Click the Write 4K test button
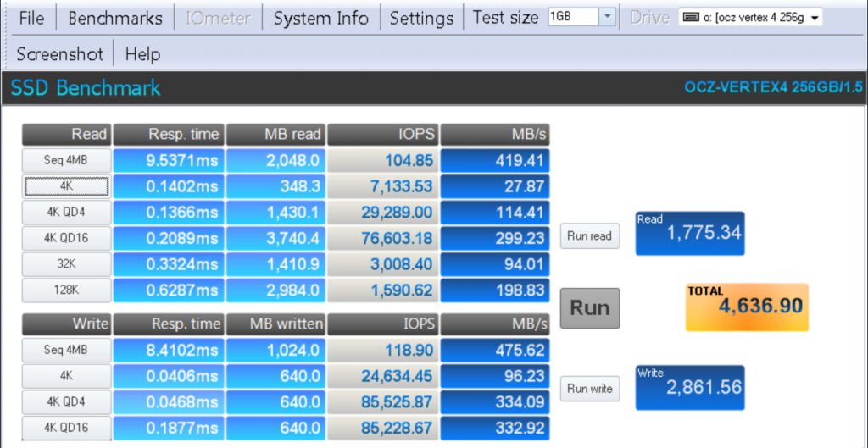868x448 pixels. [66, 376]
